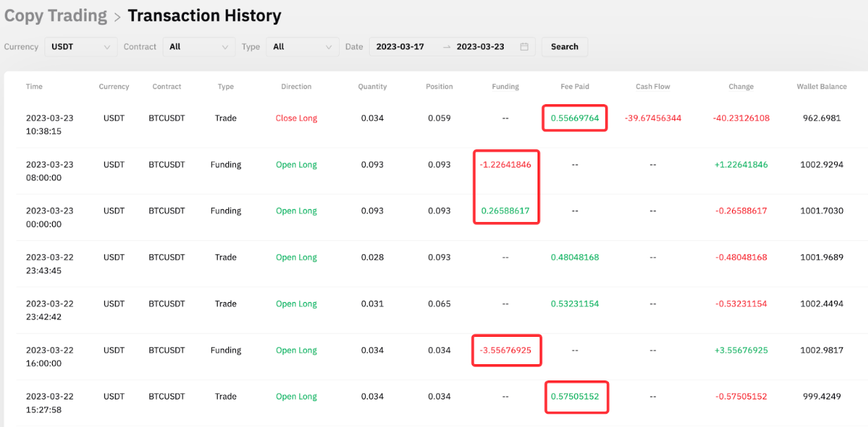Click the arrow icon between the two dates
Viewport: 868px width, 427px height.
[x=447, y=47]
